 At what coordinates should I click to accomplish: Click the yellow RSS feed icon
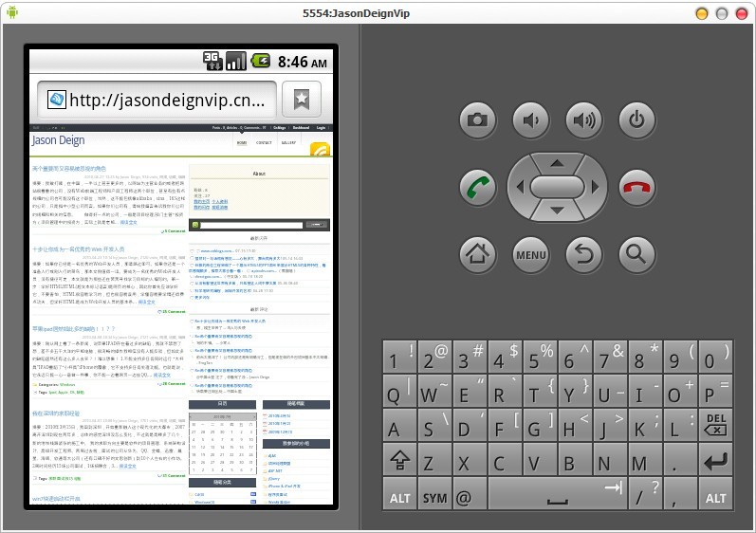tap(321, 149)
